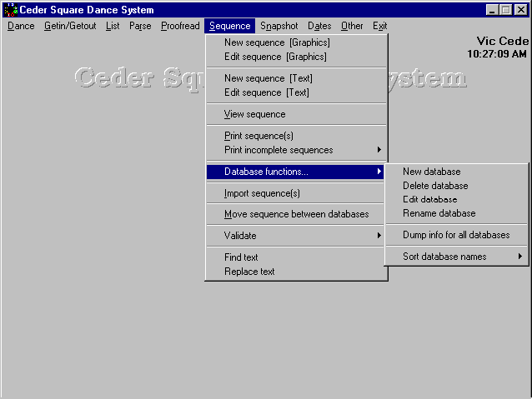Open the List menu
This screenshot has width=532, height=399.
pyautogui.click(x=113, y=26)
